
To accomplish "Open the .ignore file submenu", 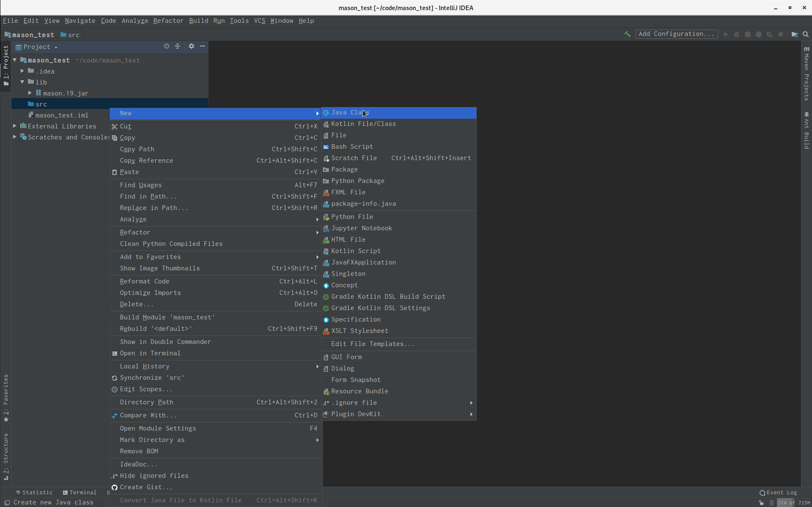I will click(x=399, y=403).
